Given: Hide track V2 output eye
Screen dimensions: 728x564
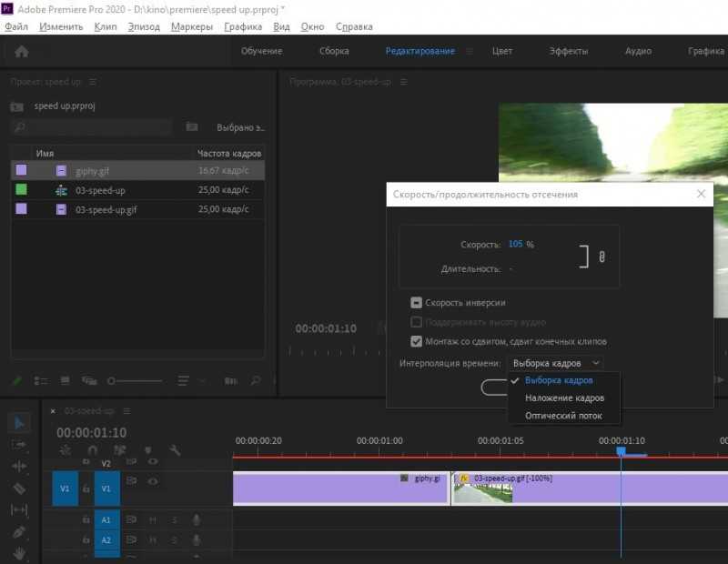Looking at the screenshot, I should (153, 461).
